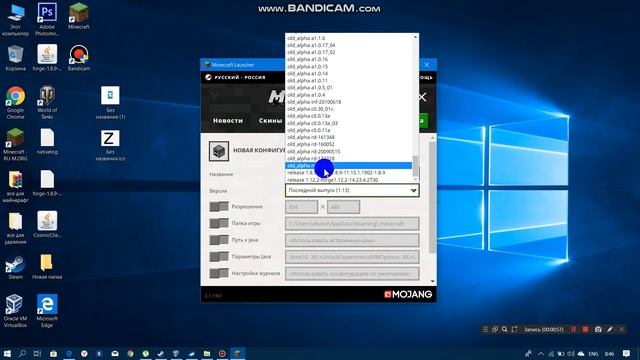Open taskbar search magnifier
The image size is (640, 360).
pos(22,353)
